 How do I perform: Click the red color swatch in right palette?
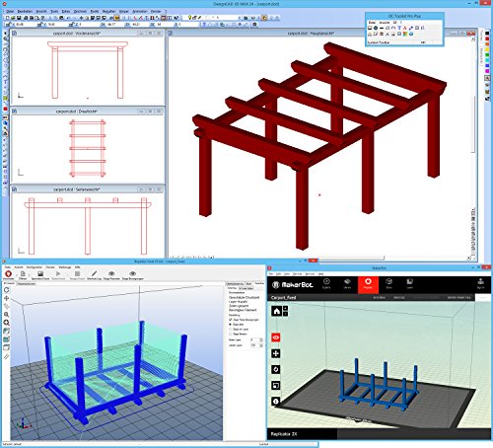(487, 39)
